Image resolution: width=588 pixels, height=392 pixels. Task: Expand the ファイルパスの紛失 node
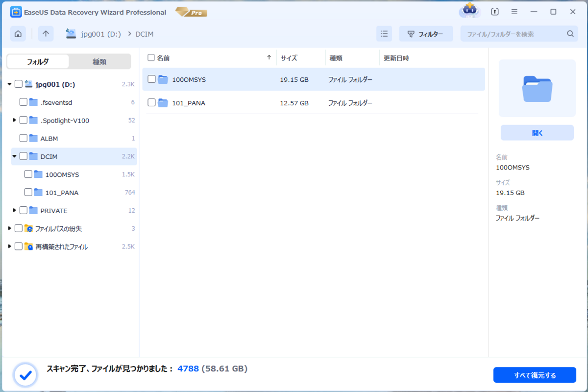10,228
